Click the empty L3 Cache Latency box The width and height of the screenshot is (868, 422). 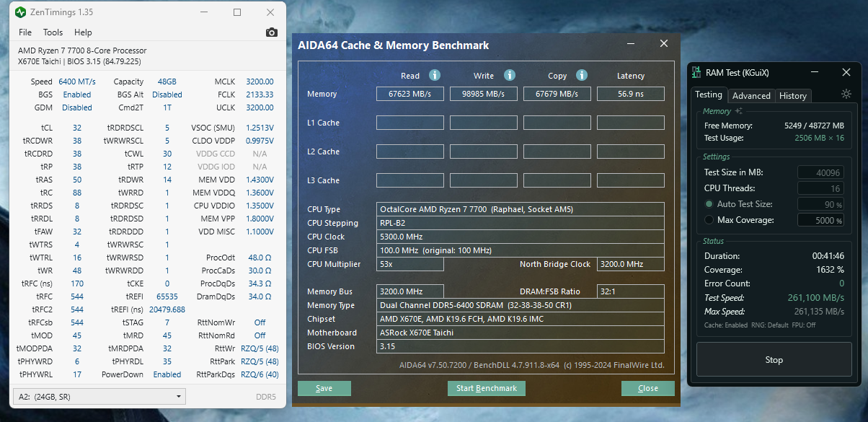click(x=631, y=180)
